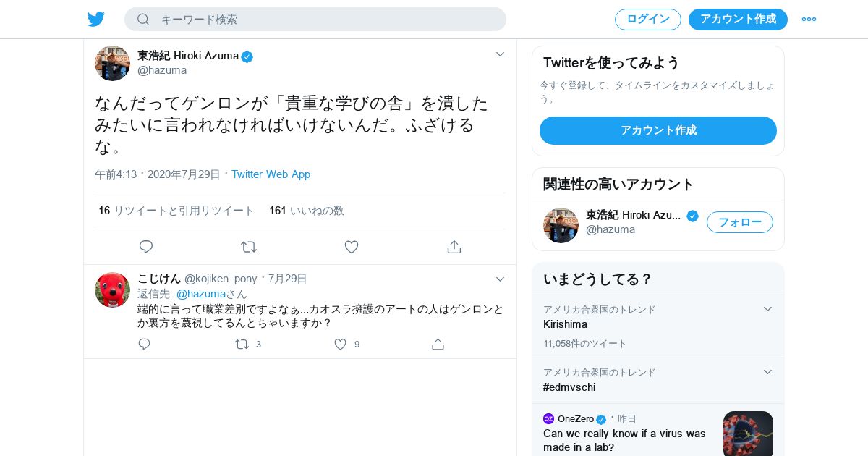Open options chevron on こじけん reply
868x456 pixels.
[500, 279]
